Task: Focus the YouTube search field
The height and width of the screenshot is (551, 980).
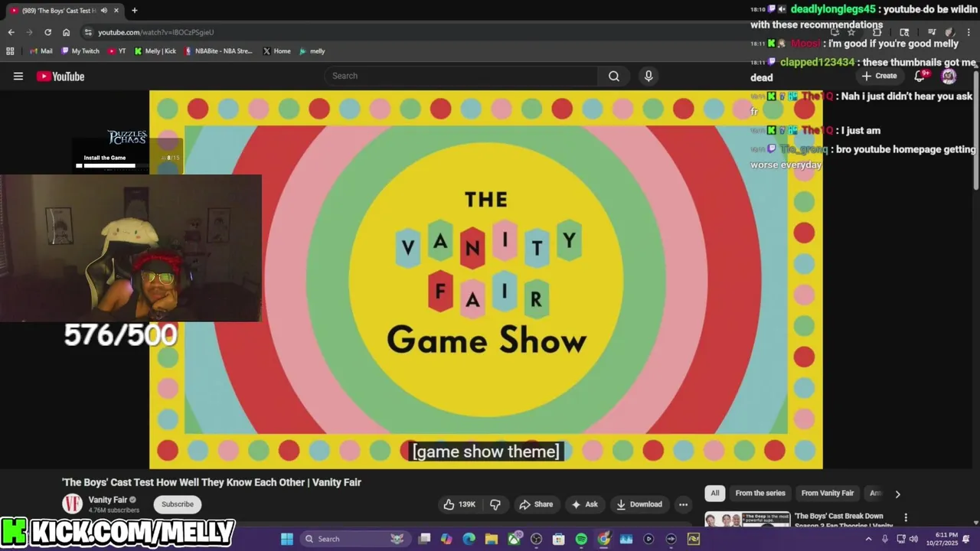Action: pyautogui.click(x=461, y=76)
